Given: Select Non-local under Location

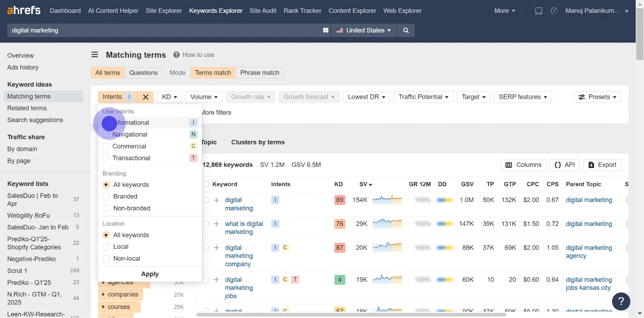Looking at the screenshot, I should click(x=106, y=258).
